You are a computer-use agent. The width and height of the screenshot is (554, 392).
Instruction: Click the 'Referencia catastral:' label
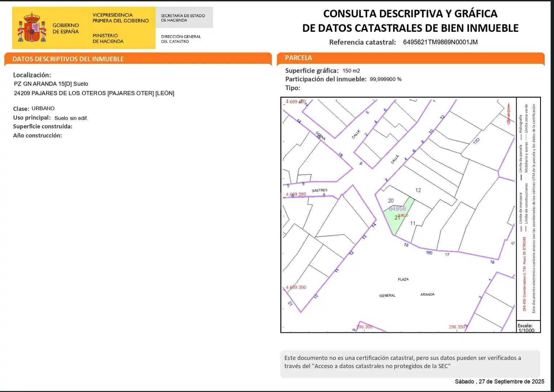362,42
